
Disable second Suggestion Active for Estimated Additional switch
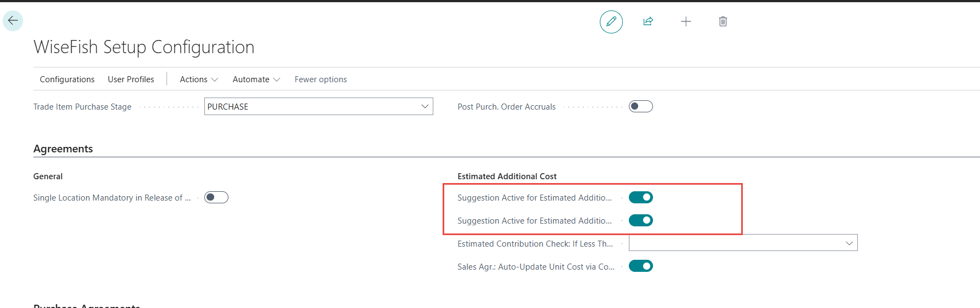click(640, 220)
